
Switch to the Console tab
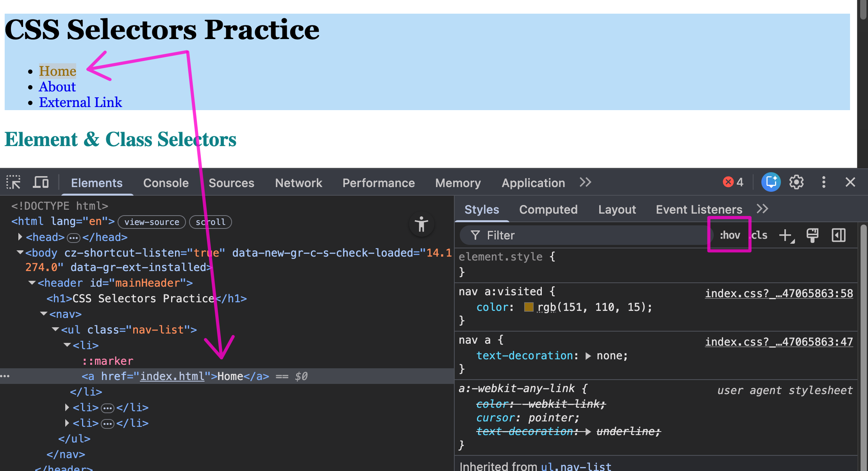[x=166, y=183]
